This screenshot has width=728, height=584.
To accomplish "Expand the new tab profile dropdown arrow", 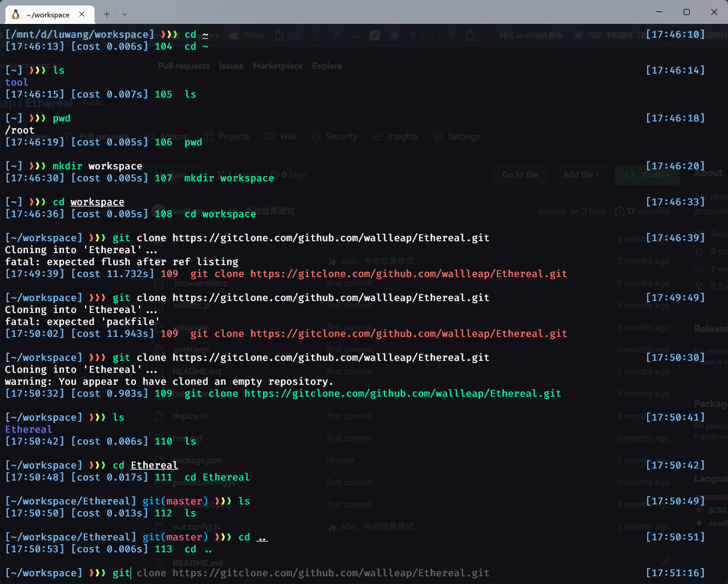I will tap(125, 14).
